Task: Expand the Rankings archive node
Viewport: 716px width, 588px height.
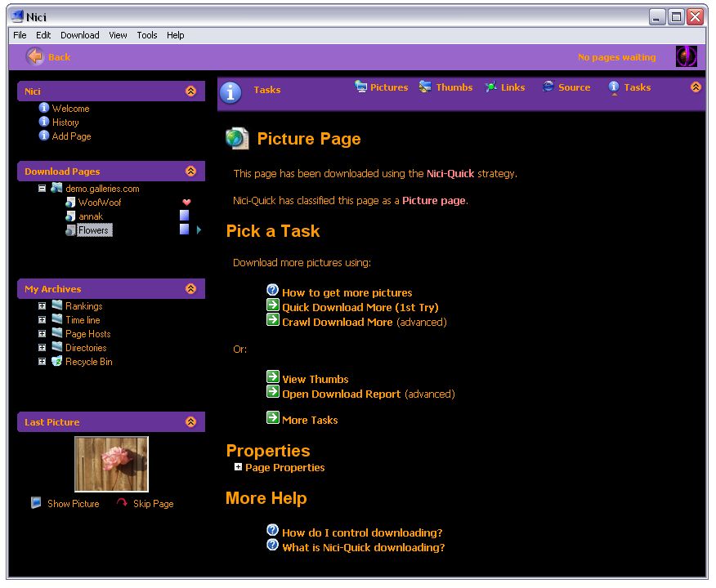Action: [x=42, y=305]
